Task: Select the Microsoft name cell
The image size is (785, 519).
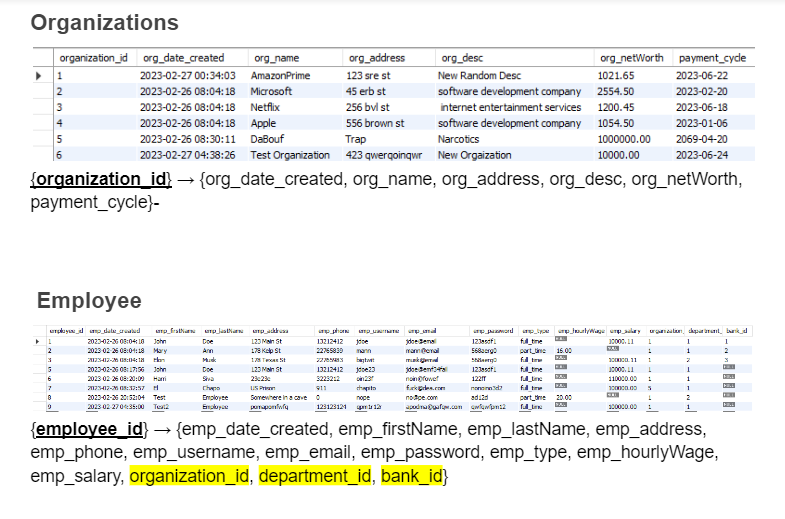Action: pyautogui.click(x=271, y=92)
